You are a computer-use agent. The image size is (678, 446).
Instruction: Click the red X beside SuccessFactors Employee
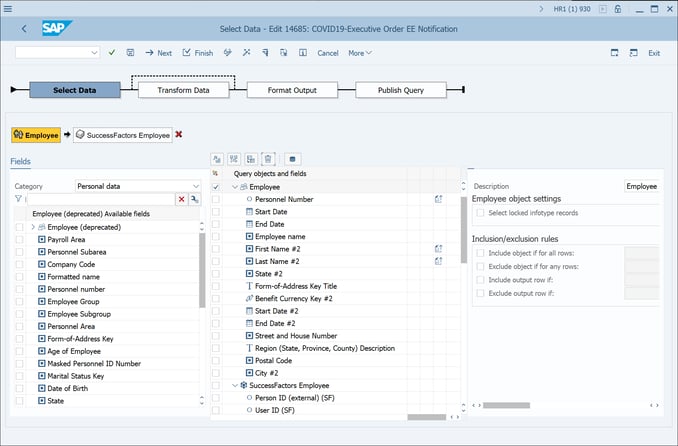(179, 135)
